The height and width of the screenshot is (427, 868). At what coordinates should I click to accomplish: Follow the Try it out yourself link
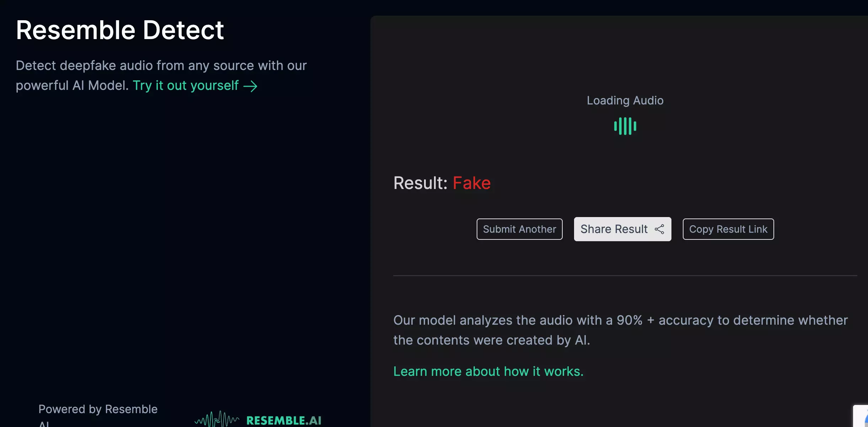click(x=195, y=86)
